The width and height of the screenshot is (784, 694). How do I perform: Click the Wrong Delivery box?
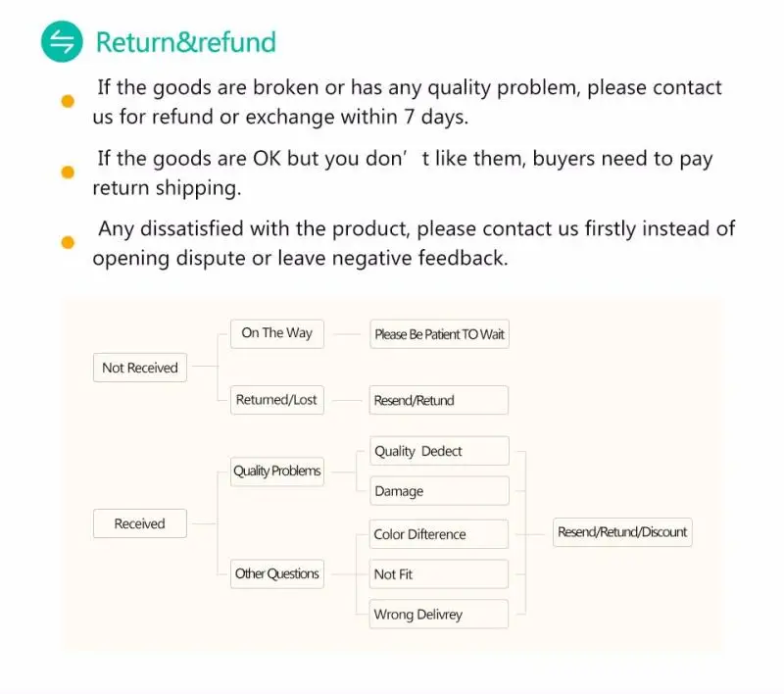click(439, 614)
